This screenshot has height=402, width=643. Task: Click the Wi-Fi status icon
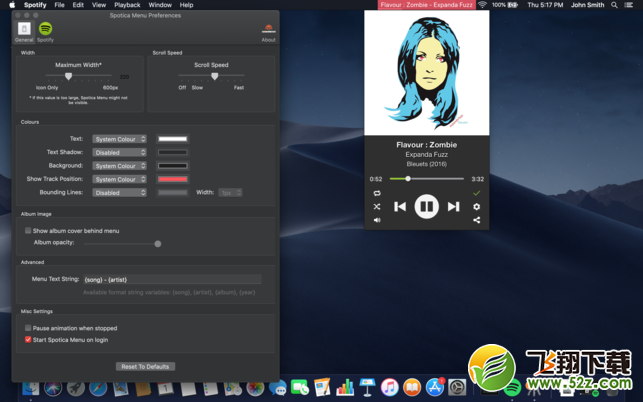click(482, 5)
